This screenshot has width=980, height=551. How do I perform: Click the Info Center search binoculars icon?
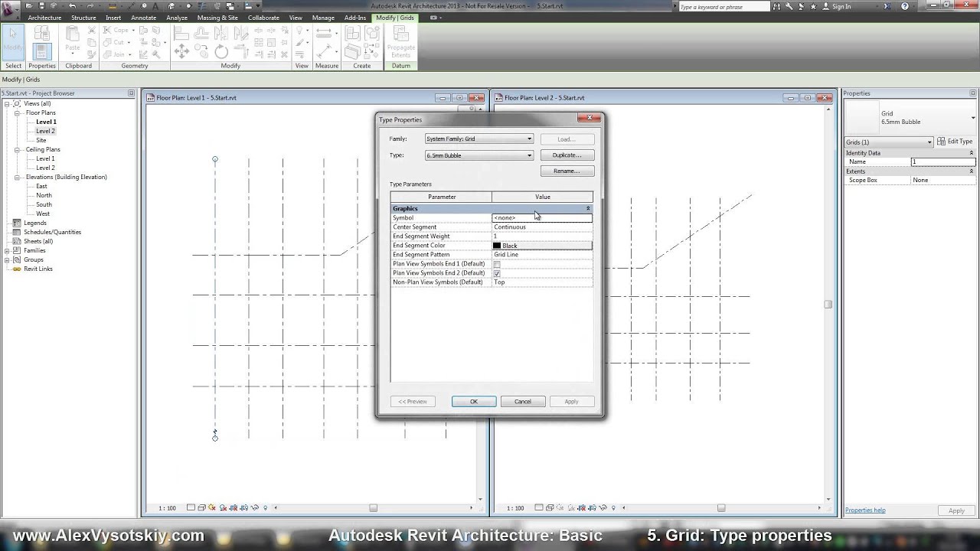(777, 6)
